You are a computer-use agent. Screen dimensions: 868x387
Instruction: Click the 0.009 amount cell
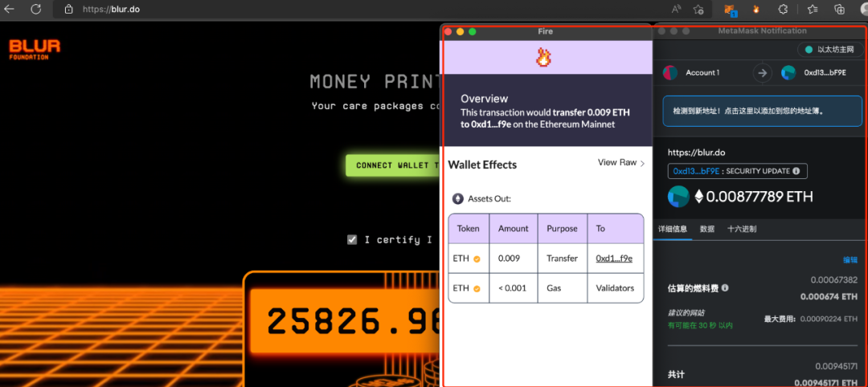click(513, 259)
